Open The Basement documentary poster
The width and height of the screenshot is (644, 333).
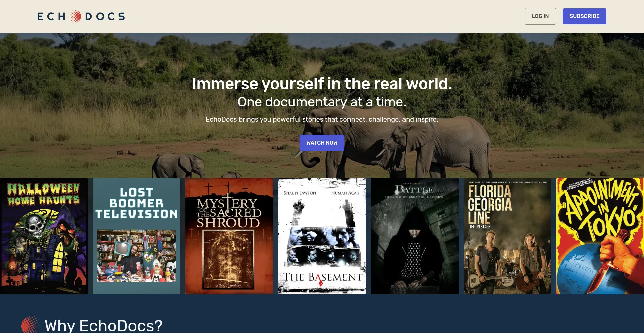coord(322,236)
